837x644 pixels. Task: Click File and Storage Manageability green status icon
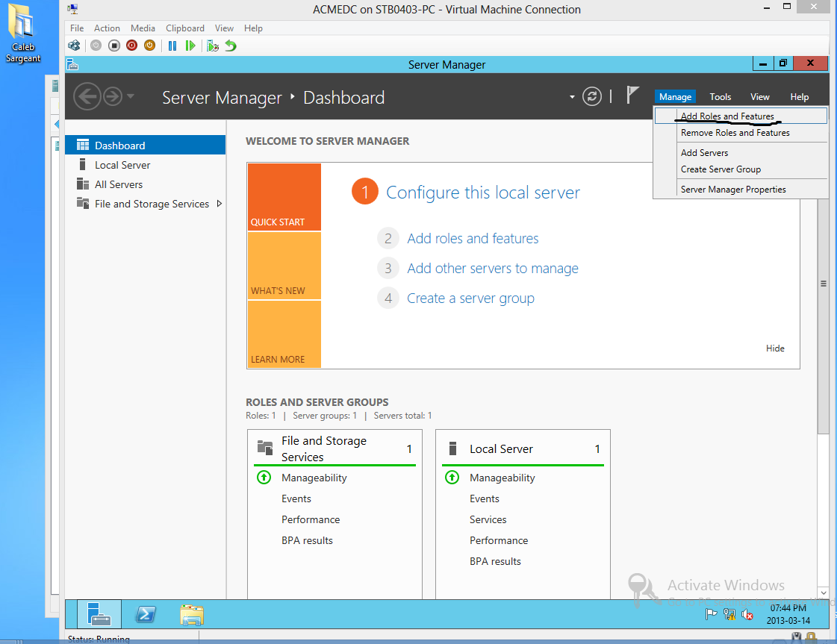point(264,478)
